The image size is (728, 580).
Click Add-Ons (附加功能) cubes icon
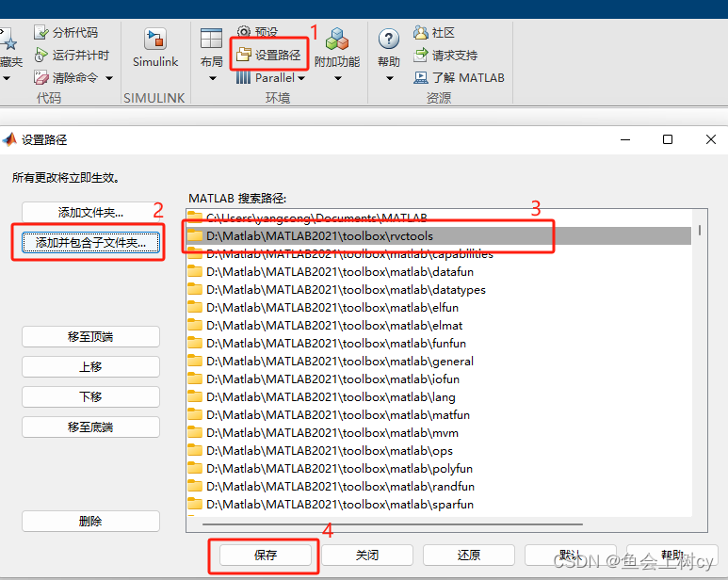tap(337, 39)
